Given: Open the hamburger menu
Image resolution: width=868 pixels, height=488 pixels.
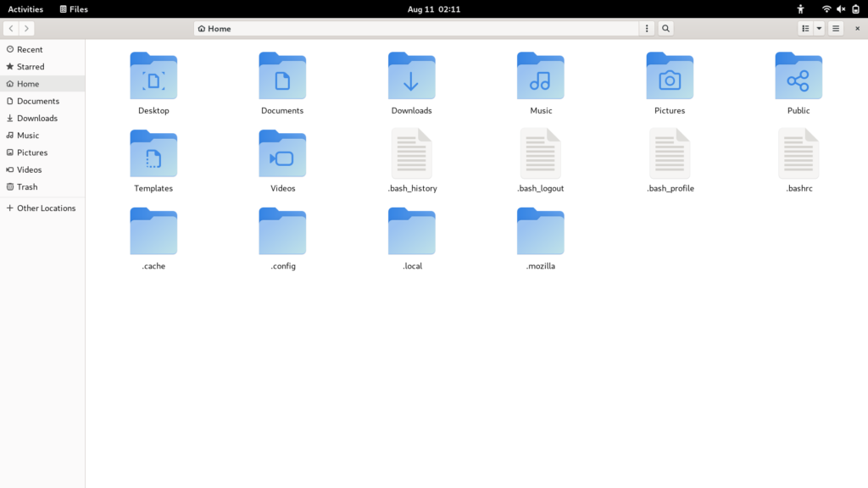Looking at the screenshot, I should pos(835,28).
